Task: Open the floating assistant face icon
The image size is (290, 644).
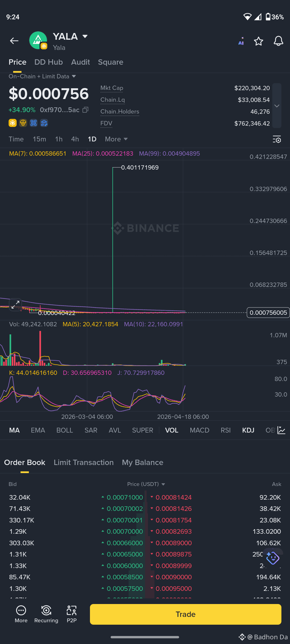Action: pos(273,558)
